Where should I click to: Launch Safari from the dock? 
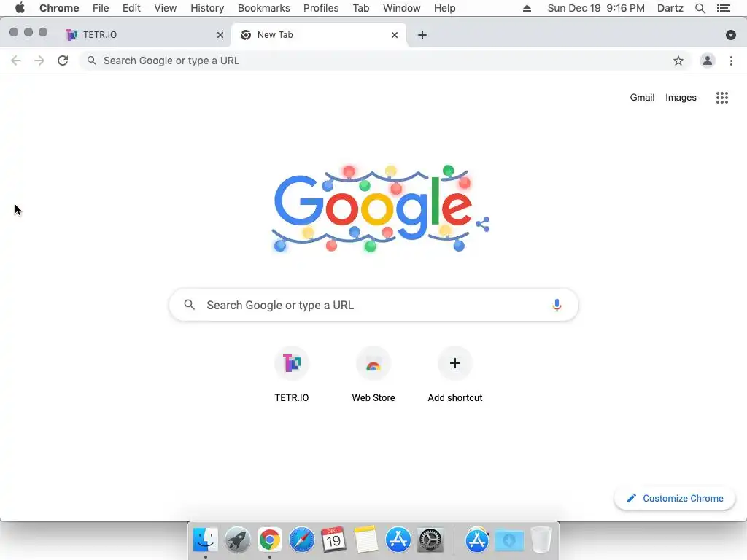(301, 540)
